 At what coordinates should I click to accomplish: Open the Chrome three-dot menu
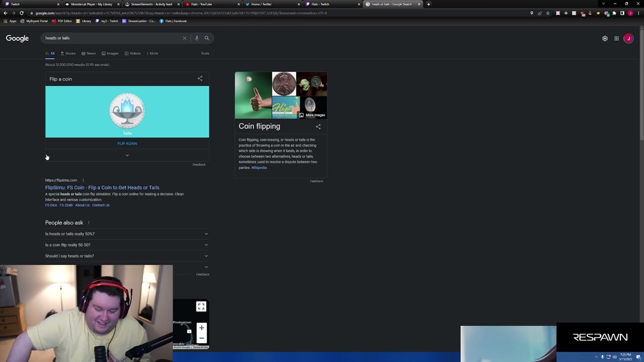coord(638,13)
